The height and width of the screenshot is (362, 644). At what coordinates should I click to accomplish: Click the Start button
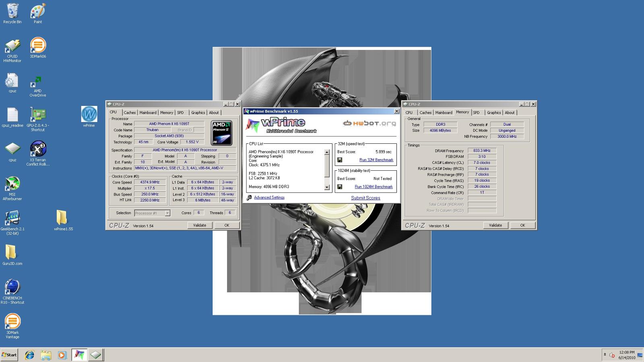click(9, 355)
